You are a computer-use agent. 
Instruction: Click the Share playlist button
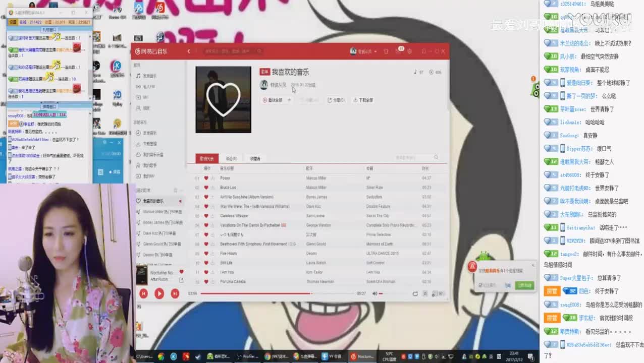[x=336, y=100]
